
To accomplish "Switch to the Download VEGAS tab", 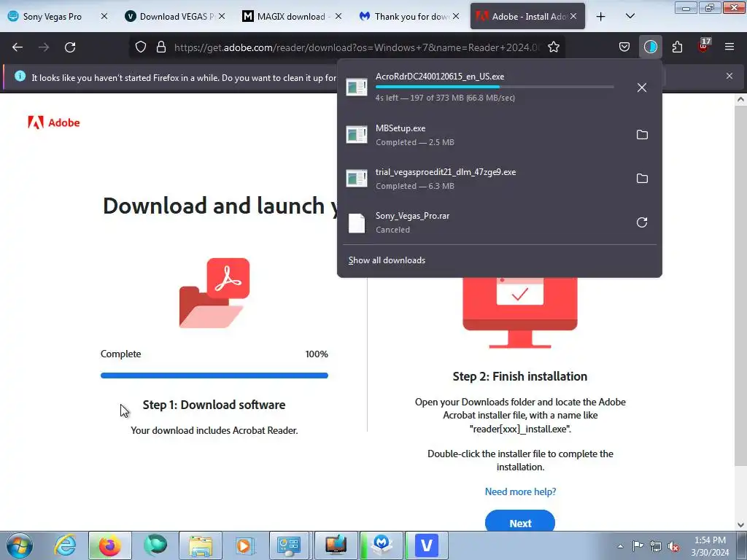I will pos(169,17).
